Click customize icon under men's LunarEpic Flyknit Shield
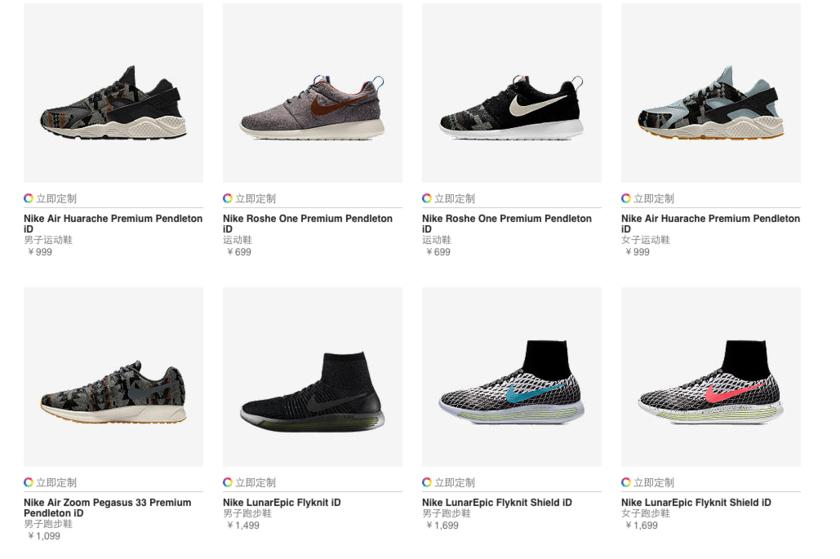This screenshot has height=559, width=840. coord(427,482)
